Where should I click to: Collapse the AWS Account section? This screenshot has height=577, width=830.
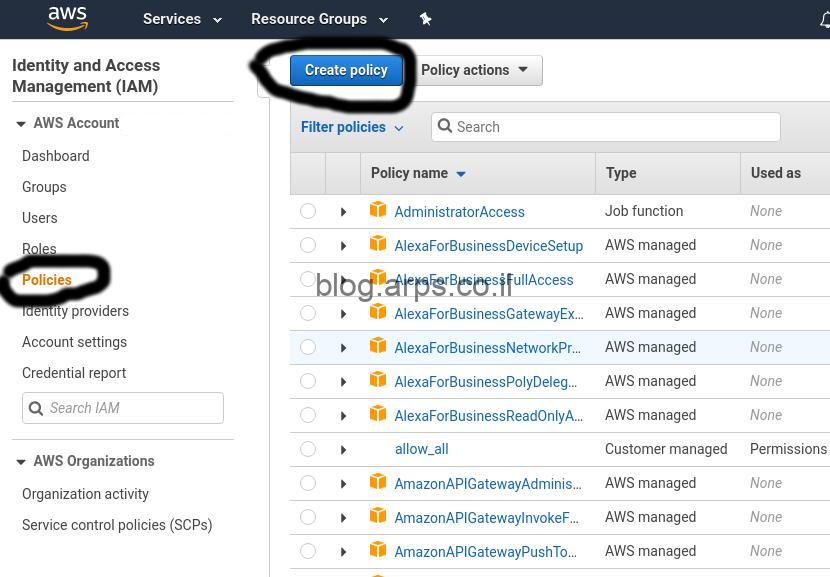pos(21,124)
